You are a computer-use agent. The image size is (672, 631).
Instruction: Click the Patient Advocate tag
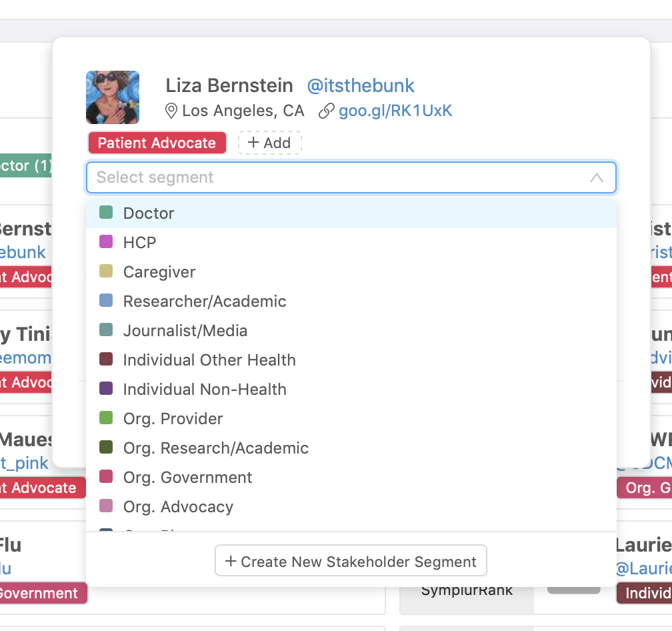pyautogui.click(x=157, y=143)
